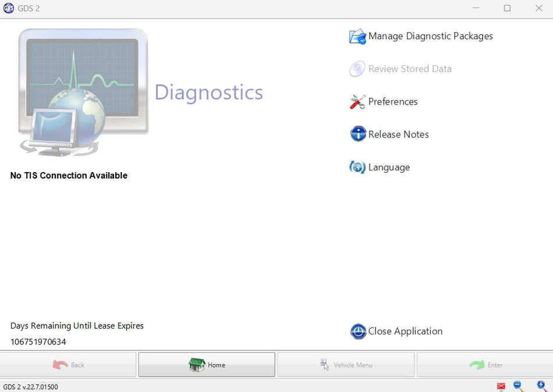
Task: Click the large Diagnostics heading
Action: click(x=209, y=92)
